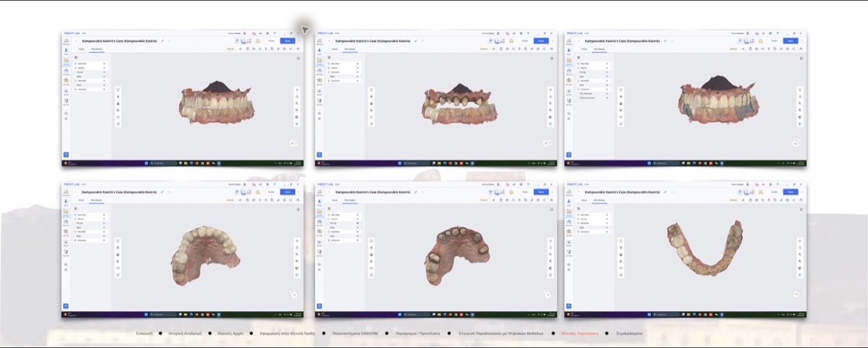The height and width of the screenshot is (348, 868).
Task: Click blue support chat icon in bottom-right window
Action: 569,307
